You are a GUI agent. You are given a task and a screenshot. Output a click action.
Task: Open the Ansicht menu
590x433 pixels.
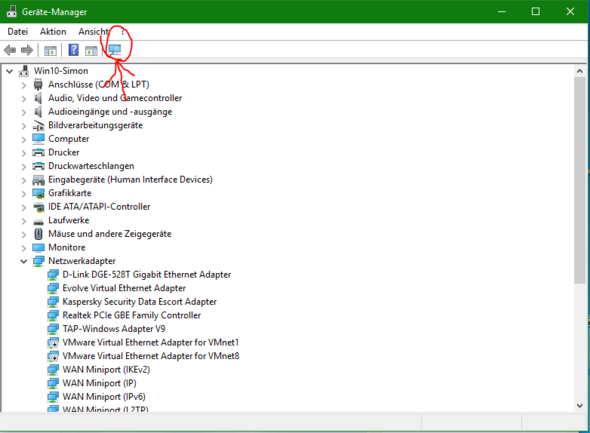coord(93,32)
